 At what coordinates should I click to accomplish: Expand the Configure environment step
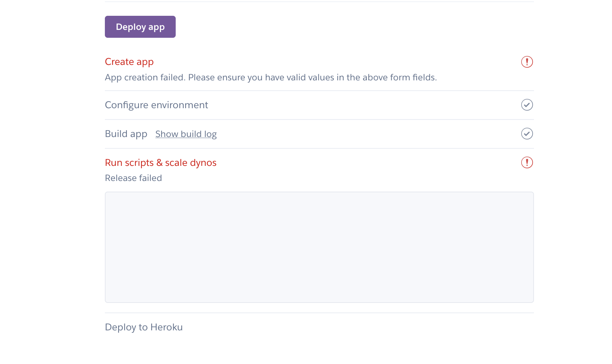point(156,105)
